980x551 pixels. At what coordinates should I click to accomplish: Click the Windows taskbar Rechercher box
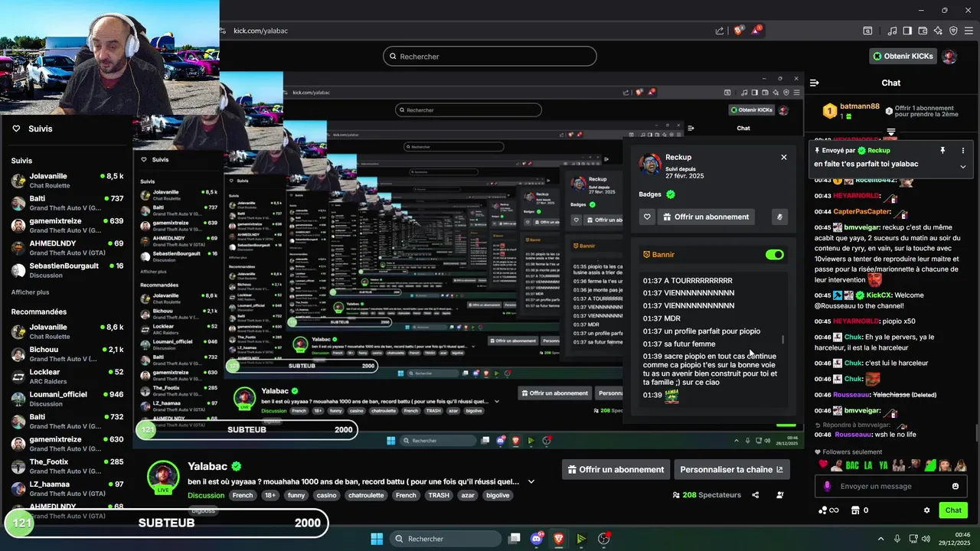pyautogui.click(x=445, y=539)
